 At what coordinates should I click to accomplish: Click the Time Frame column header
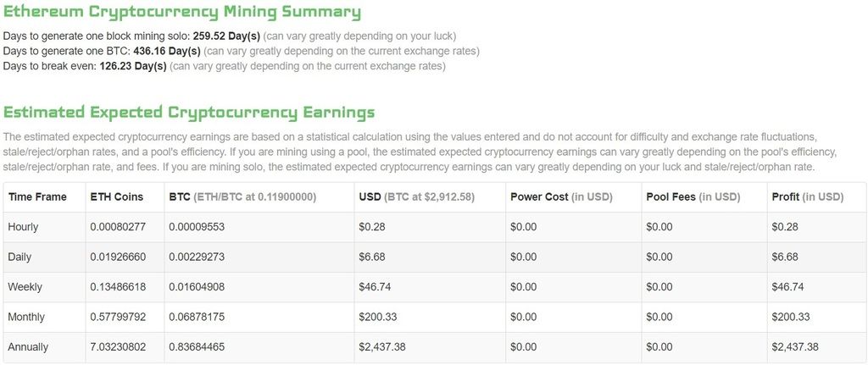(x=37, y=197)
